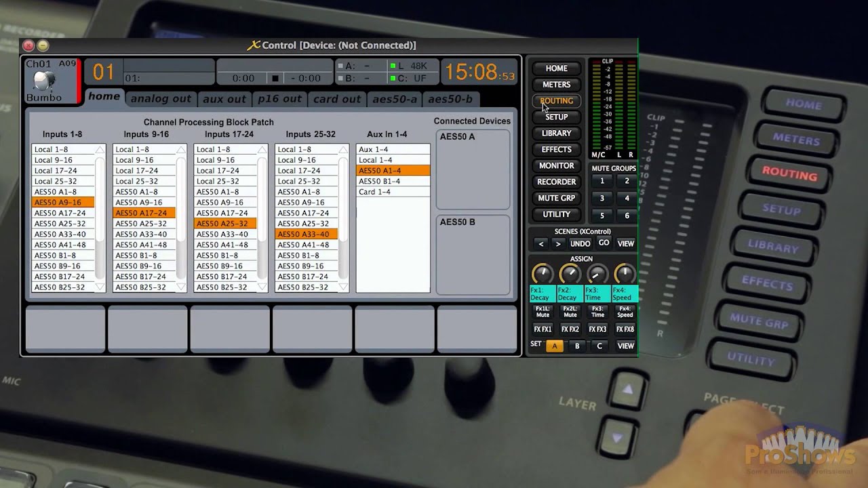
Task: Open the EFFECTS screen
Action: 557,150
